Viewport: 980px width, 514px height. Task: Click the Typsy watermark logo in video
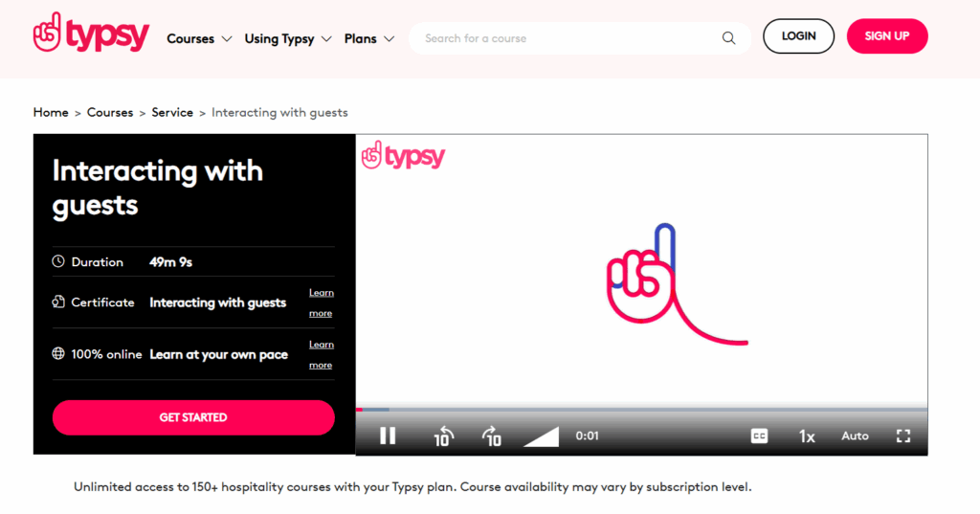click(x=403, y=155)
